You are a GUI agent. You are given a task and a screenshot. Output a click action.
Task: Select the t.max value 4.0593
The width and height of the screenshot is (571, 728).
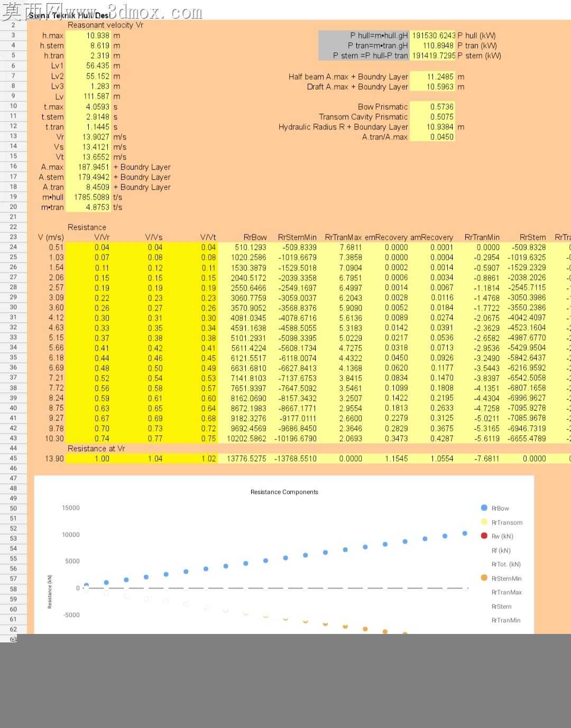(98, 106)
